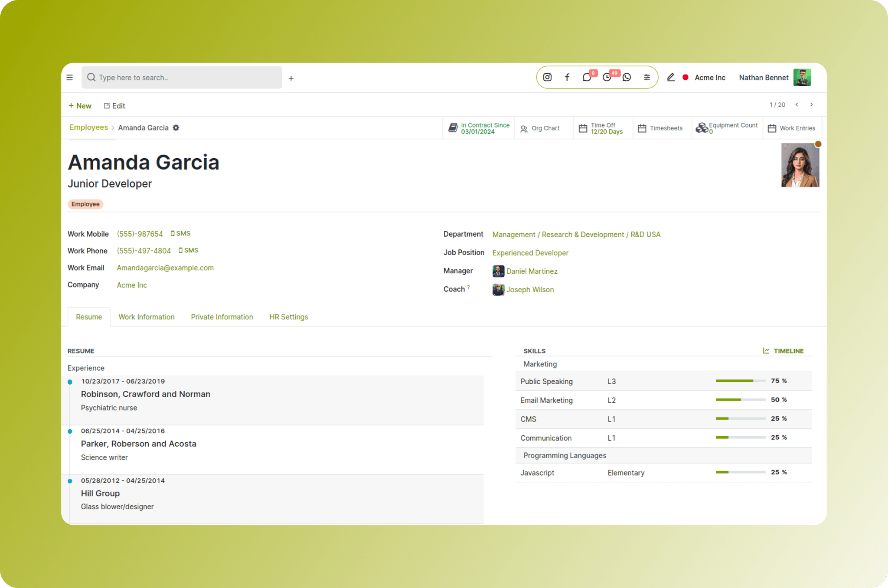This screenshot has width=888, height=588.
Task: Open the Facebook icon
Action: point(567,77)
